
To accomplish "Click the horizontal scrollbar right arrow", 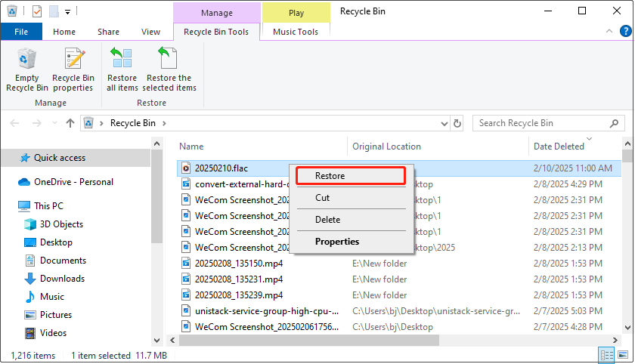I will [615, 340].
